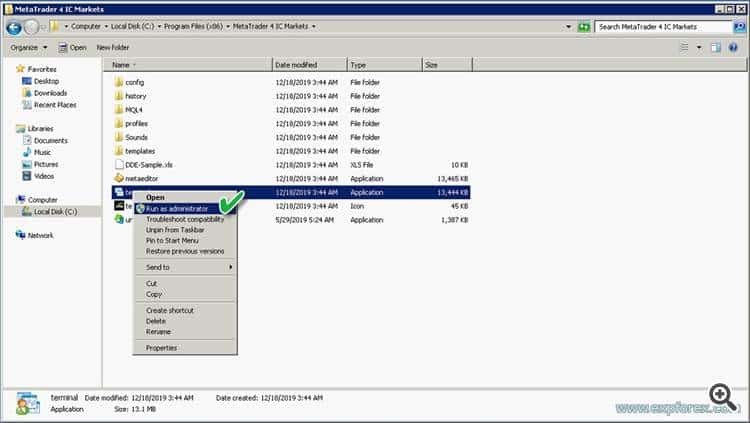The height and width of the screenshot is (423, 750).
Task: Click the New folder toolbar button
Action: click(112, 47)
